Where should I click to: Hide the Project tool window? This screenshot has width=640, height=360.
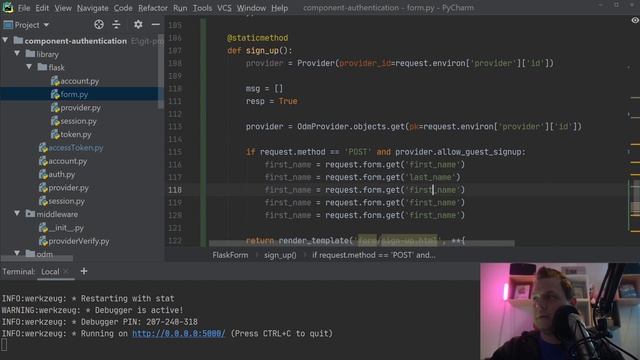click(156, 24)
